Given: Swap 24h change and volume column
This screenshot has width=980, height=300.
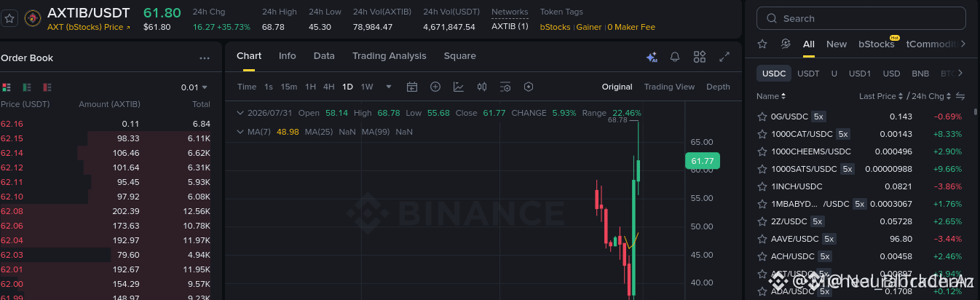Looking at the screenshot, I should (x=960, y=96).
